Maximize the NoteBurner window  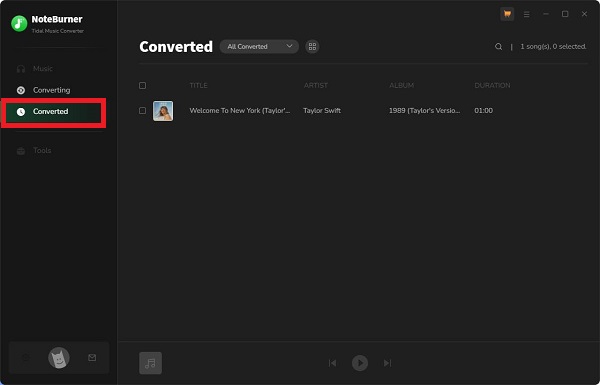tap(565, 14)
